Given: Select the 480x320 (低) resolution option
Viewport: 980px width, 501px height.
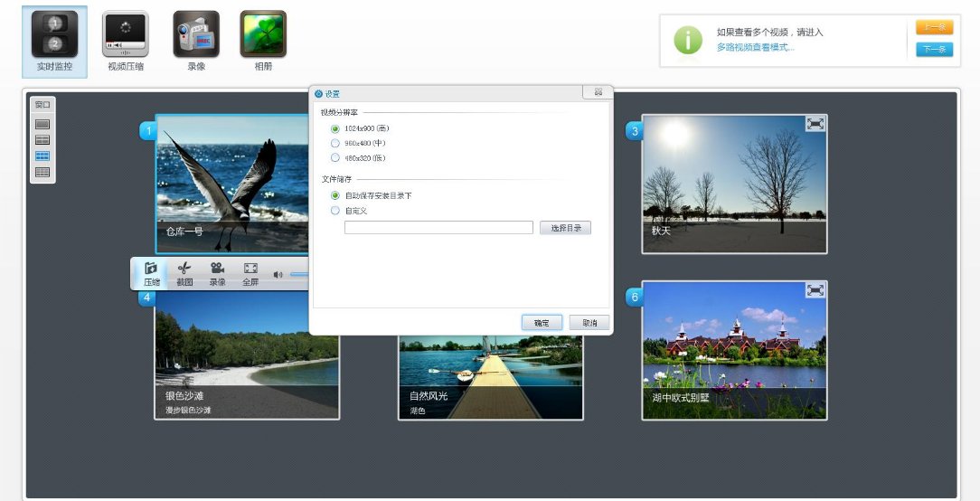Looking at the screenshot, I should tap(335, 157).
